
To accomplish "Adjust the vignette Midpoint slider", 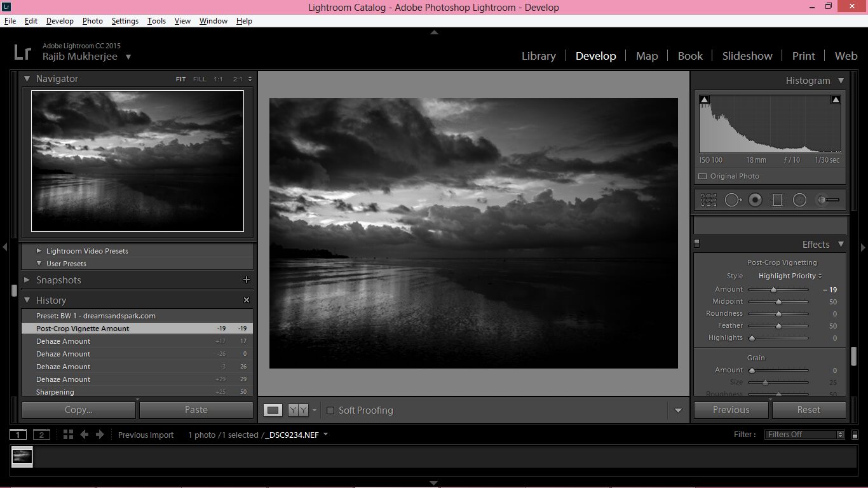I will pyautogui.click(x=778, y=302).
